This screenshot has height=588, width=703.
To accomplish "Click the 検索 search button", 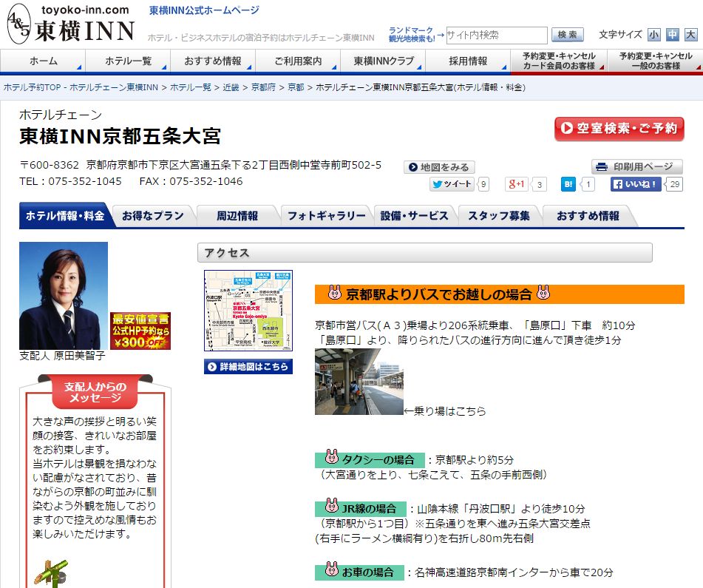I will tap(567, 35).
